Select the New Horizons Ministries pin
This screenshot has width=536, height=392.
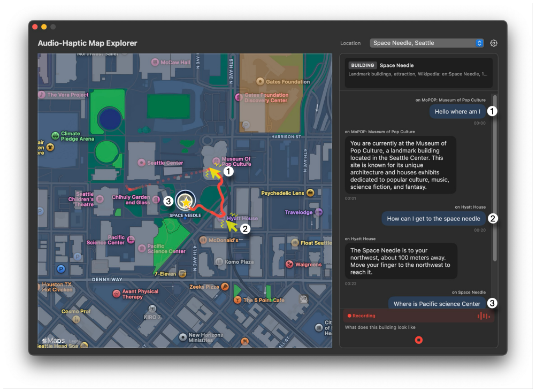[183, 337]
